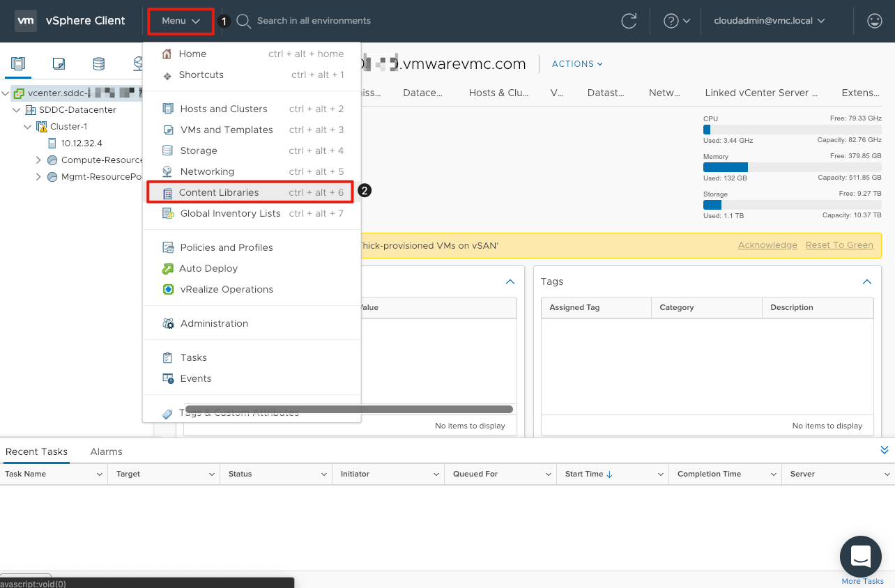Open the cloudadmin@vmc.local user dropdown

point(770,21)
